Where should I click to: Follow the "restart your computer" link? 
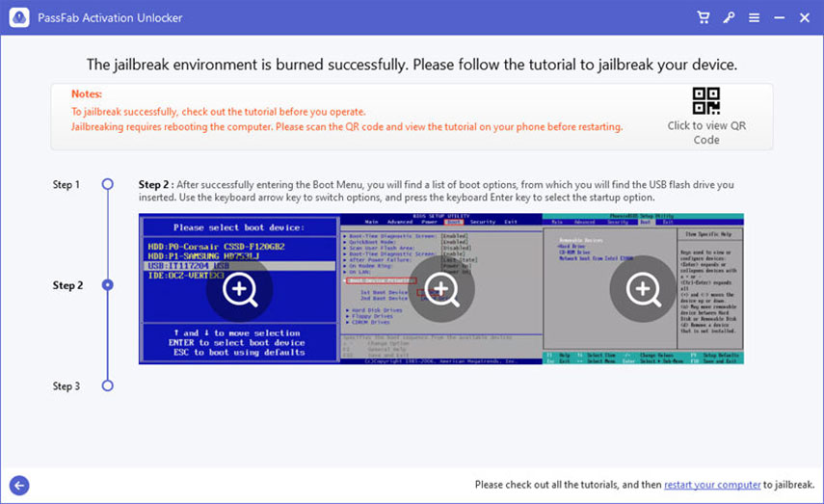point(712,485)
